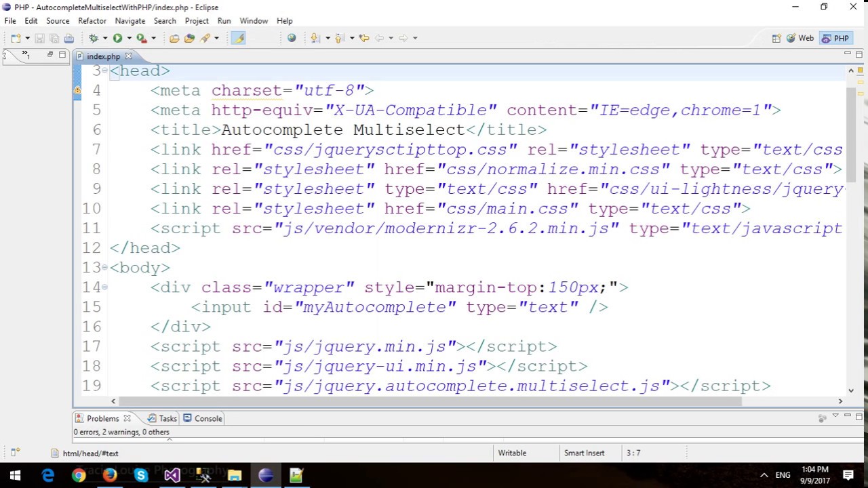Switch to the PHP perspective
868x488 pixels.
[835, 39]
